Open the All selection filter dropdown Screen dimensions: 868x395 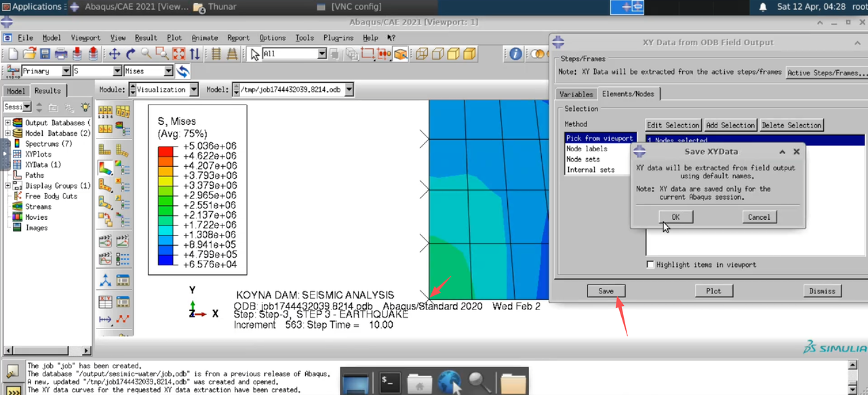(322, 54)
